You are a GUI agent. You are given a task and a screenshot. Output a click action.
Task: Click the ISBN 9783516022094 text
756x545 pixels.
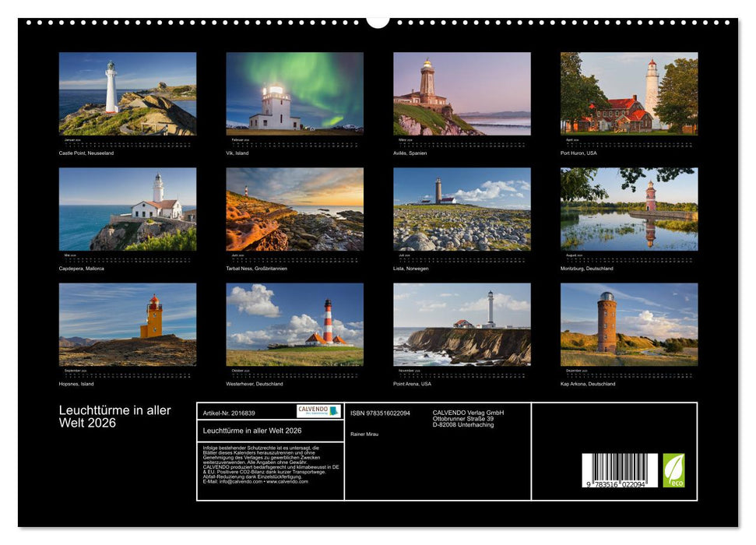click(380, 413)
